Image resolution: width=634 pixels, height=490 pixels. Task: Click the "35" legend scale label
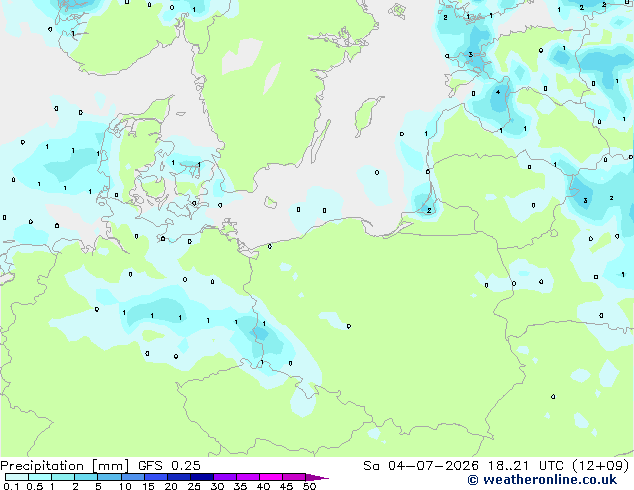(240, 486)
